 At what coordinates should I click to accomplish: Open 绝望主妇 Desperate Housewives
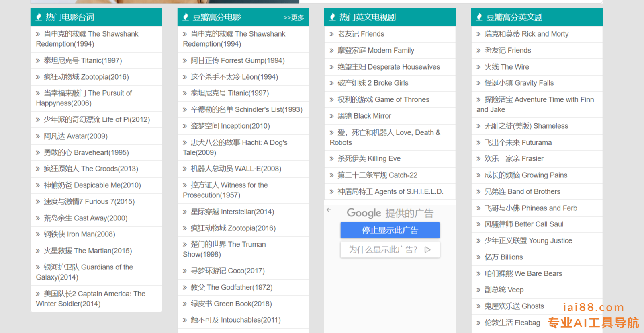click(x=389, y=67)
